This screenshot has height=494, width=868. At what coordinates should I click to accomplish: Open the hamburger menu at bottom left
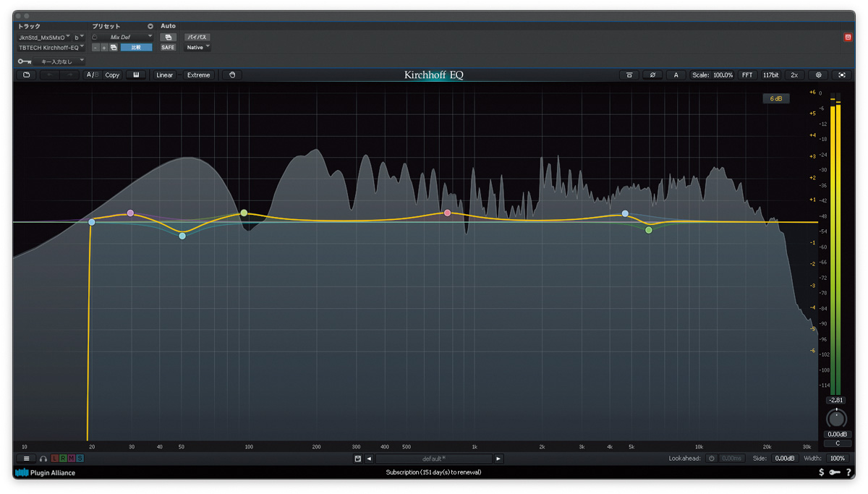tap(26, 458)
